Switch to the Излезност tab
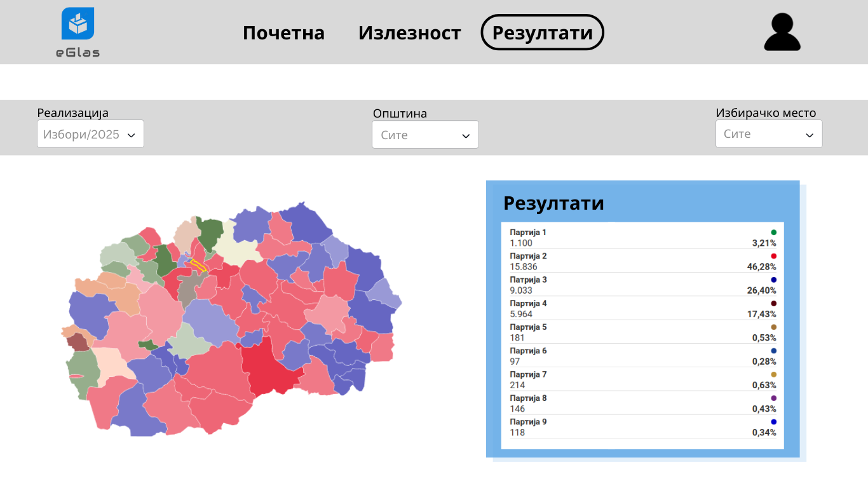868x488 pixels. pyautogui.click(x=409, y=33)
